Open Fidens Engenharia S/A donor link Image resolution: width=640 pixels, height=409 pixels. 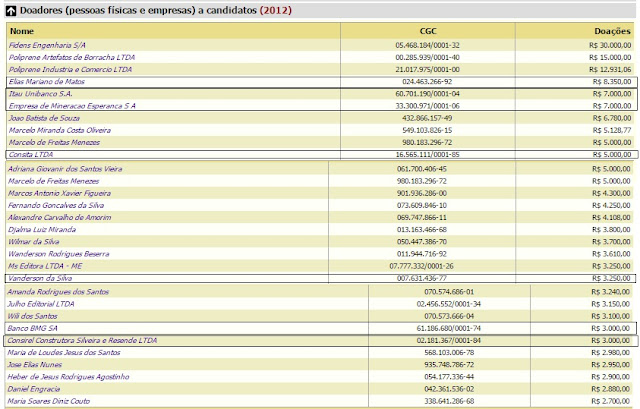pyautogui.click(x=47, y=45)
